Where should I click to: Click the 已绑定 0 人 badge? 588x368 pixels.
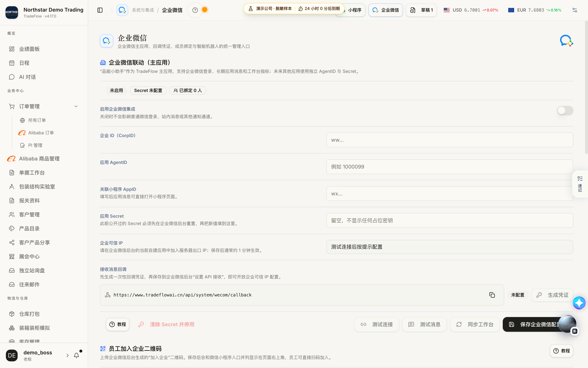pyautogui.click(x=188, y=91)
